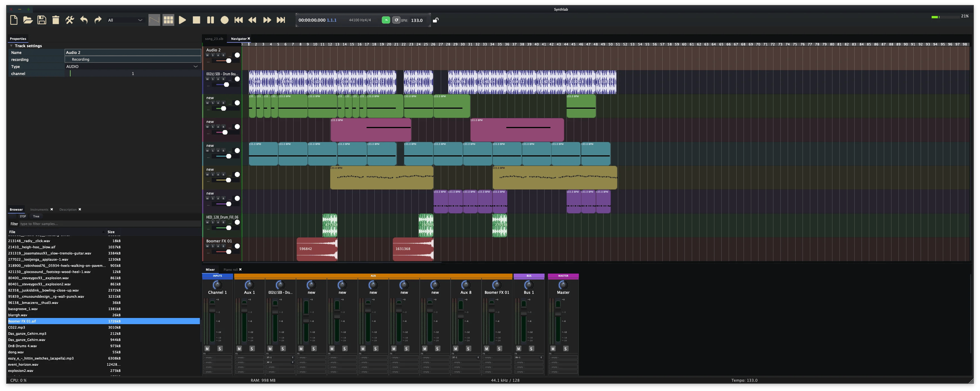980x391 pixels.
Task: Redo action arrow
Action: point(98,20)
